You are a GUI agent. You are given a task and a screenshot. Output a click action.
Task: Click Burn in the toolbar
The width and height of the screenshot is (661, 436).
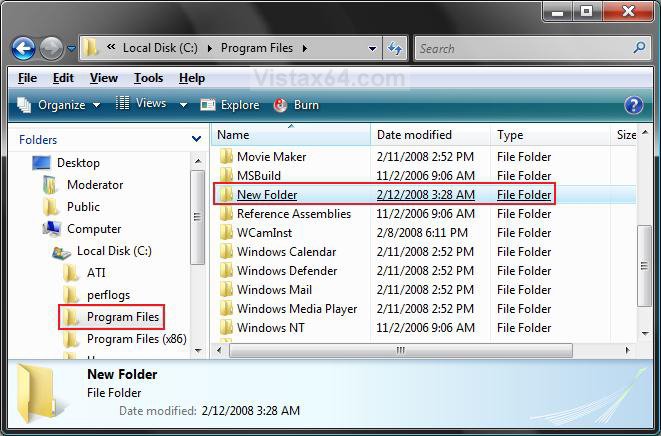[296, 105]
